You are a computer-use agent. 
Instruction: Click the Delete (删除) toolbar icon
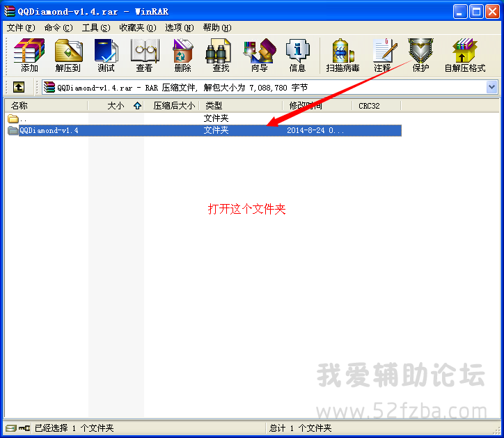click(x=182, y=55)
